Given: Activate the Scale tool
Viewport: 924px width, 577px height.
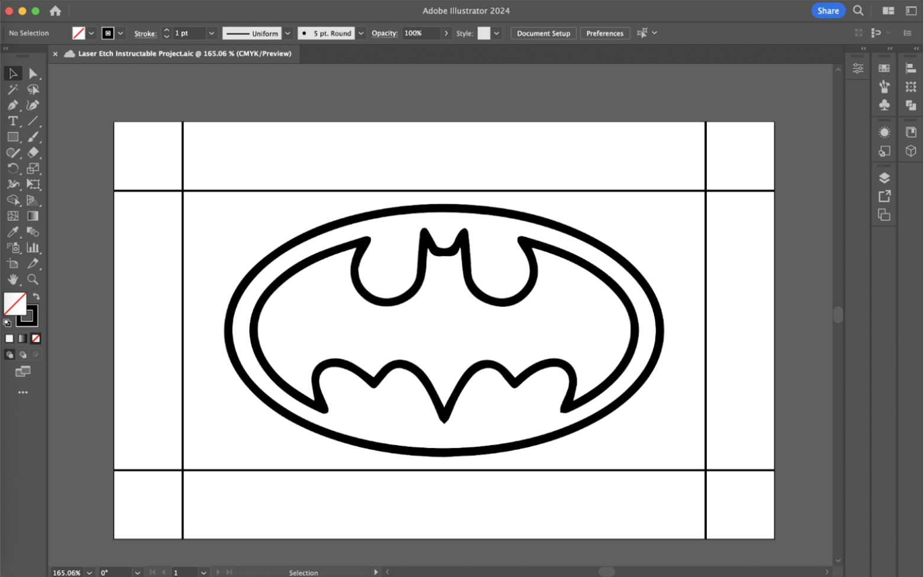Looking at the screenshot, I should click(33, 168).
